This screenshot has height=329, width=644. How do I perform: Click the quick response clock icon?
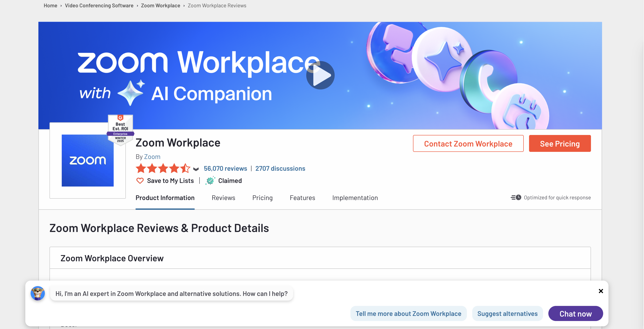coord(516,198)
